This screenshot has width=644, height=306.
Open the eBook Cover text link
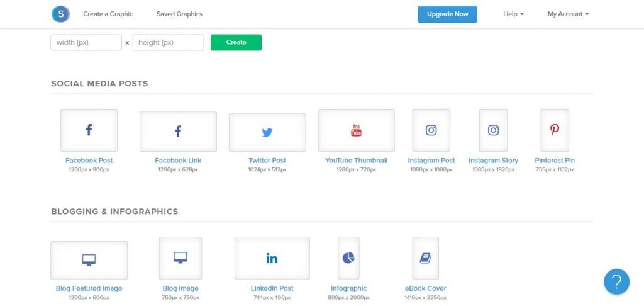pyautogui.click(x=426, y=288)
